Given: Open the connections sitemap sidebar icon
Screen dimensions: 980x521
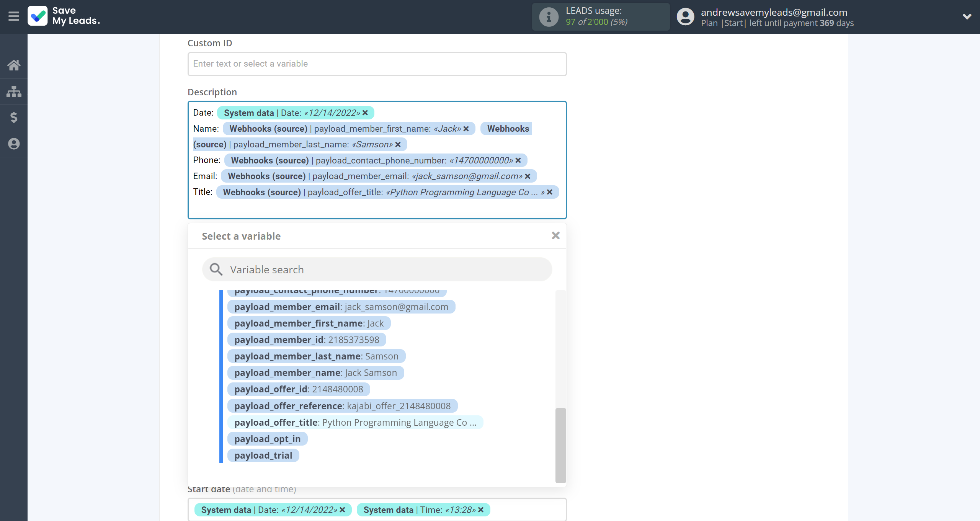Looking at the screenshot, I should (x=14, y=91).
